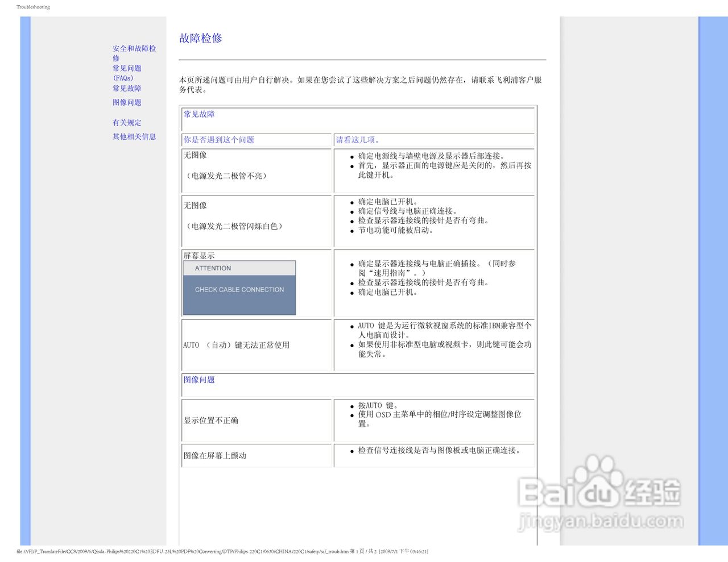Click the 使用 OSD 主菜单中的相位 bullet
The width and height of the screenshot is (728, 562).
pyautogui.click(x=440, y=419)
